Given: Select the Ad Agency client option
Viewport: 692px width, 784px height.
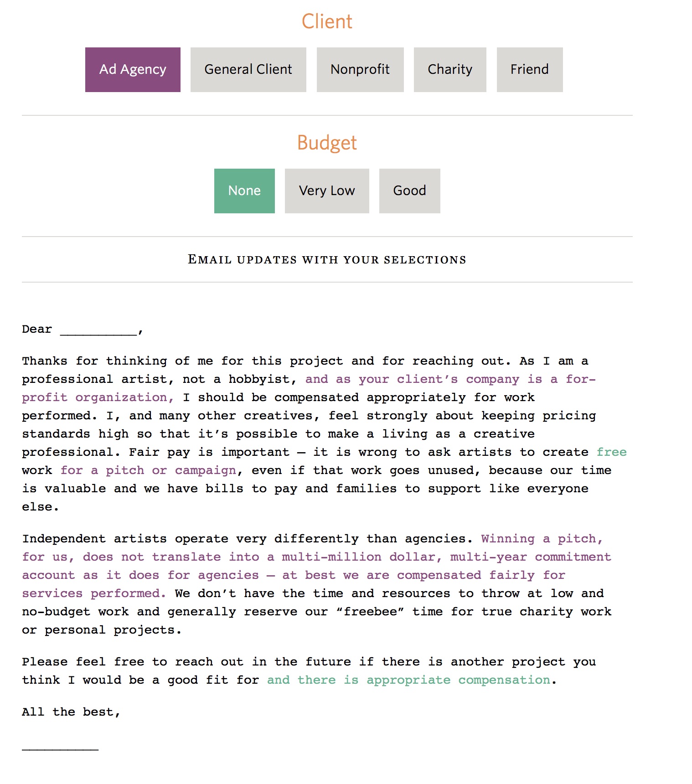Looking at the screenshot, I should click(x=133, y=70).
